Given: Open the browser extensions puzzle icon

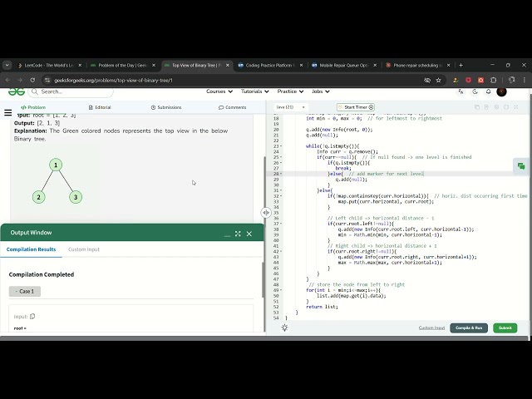Looking at the screenshot, I should point(493,81).
